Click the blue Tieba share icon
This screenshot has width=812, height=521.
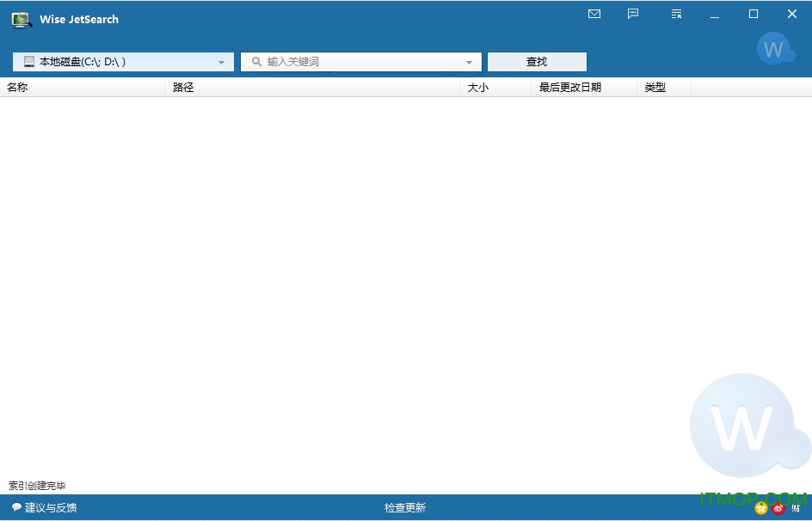pos(796,508)
